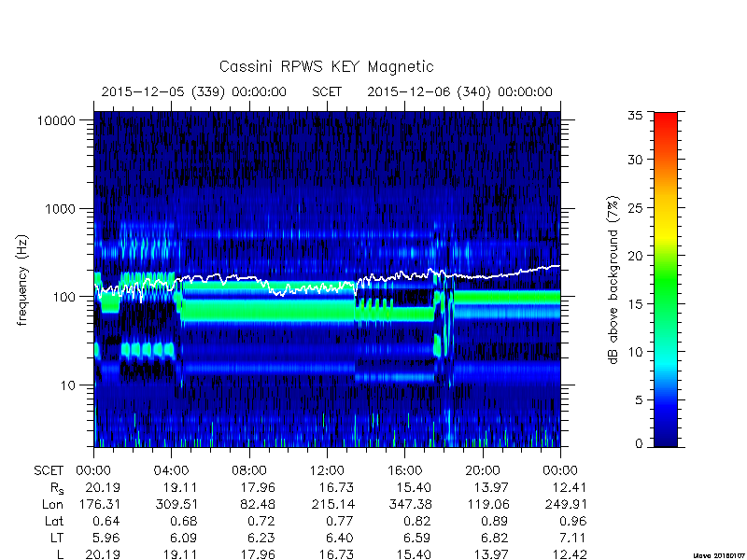Click the "25" color bar value
The image size is (747, 560).
pyautogui.click(x=635, y=207)
